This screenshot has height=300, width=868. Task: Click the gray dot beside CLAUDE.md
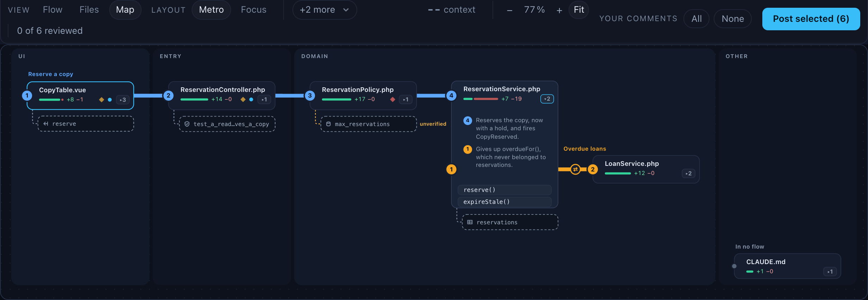[734, 266]
